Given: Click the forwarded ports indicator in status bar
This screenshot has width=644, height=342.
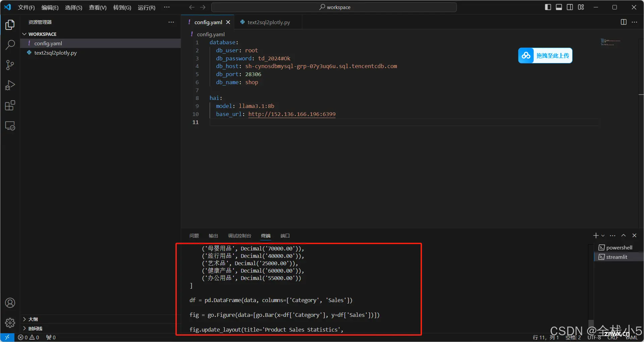Looking at the screenshot, I should 51,337.
